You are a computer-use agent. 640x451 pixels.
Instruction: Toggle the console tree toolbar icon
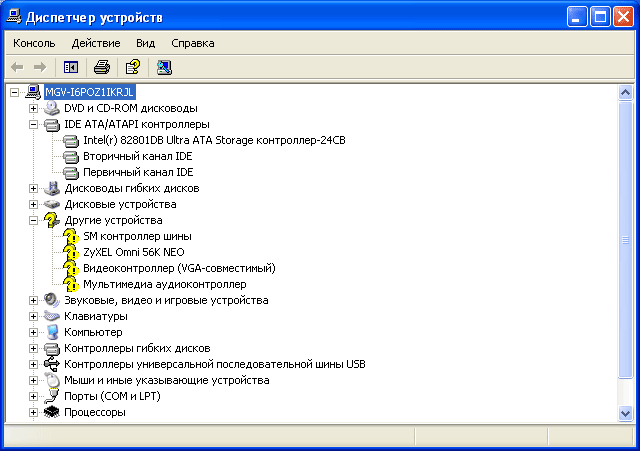coord(71,67)
